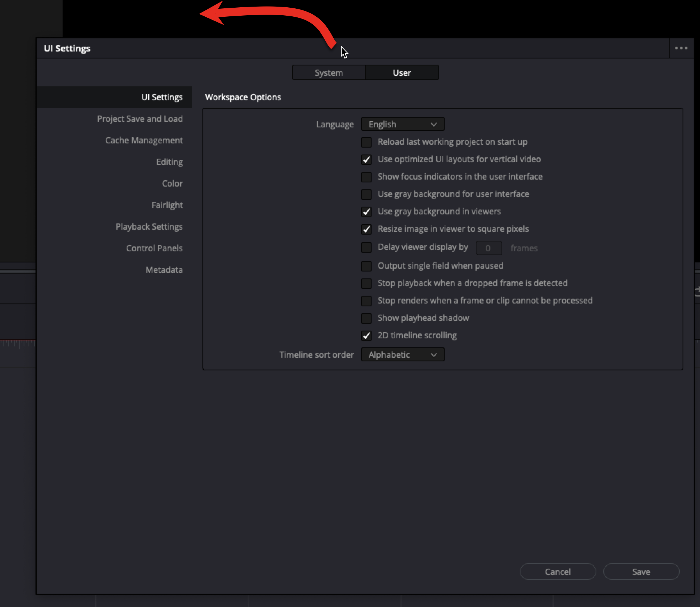The width and height of the screenshot is (700, 607).
Task: Open the Language dropdown
Action: (x=403, y=124)
